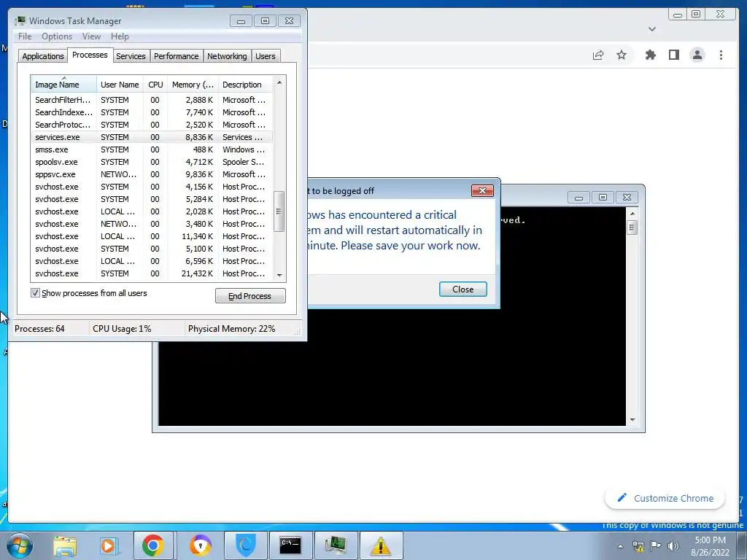The width and height of the screenshot is (747, 560).
Task: Open the Windows Start menu orb
Action: click(x=20, y=545)
